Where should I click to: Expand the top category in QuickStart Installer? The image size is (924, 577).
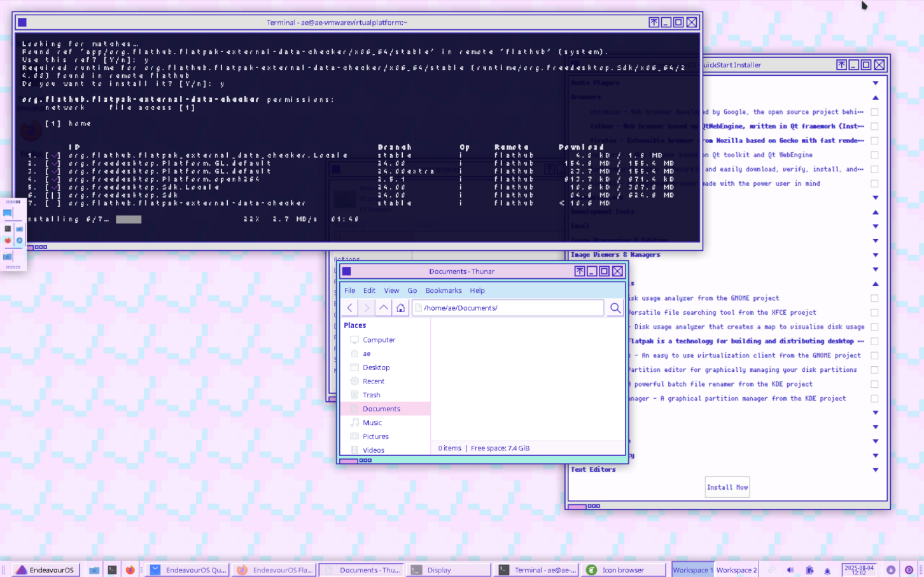[876, 83]
